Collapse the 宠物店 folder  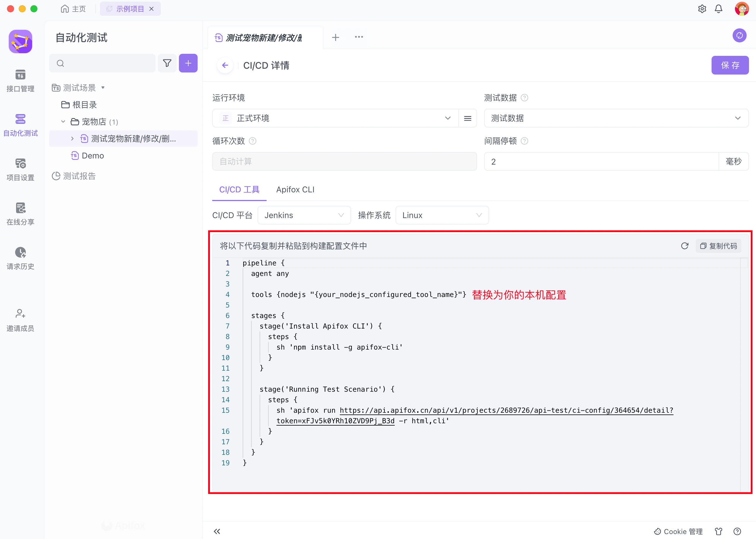[63, 122]
